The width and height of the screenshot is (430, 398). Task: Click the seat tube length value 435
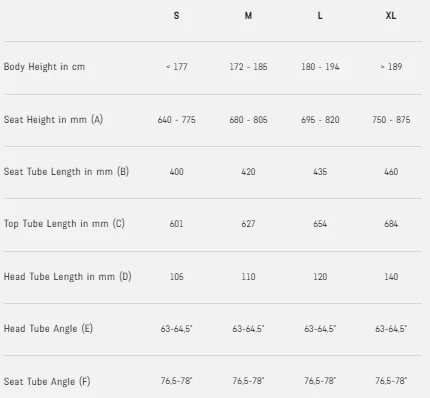320,172
